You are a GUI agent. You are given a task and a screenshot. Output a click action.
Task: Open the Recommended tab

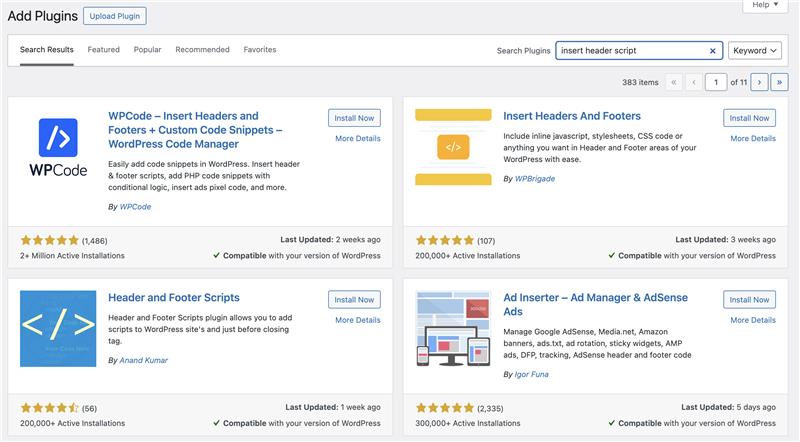click(x=203, y=50)
